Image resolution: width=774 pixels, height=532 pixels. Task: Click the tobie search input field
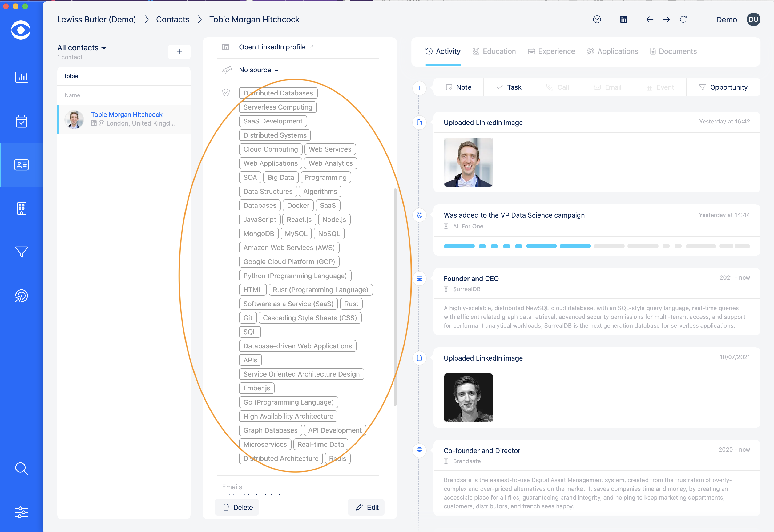tap(124, 76)
